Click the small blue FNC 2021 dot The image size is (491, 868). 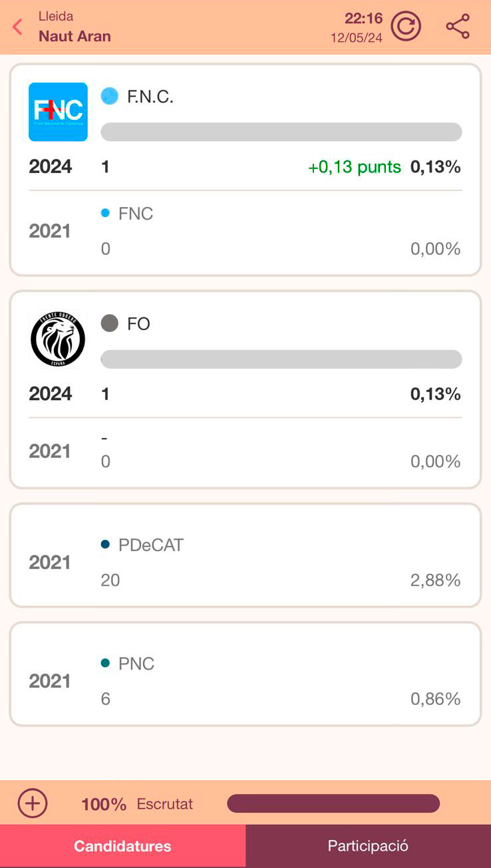(x=105, y=213)
